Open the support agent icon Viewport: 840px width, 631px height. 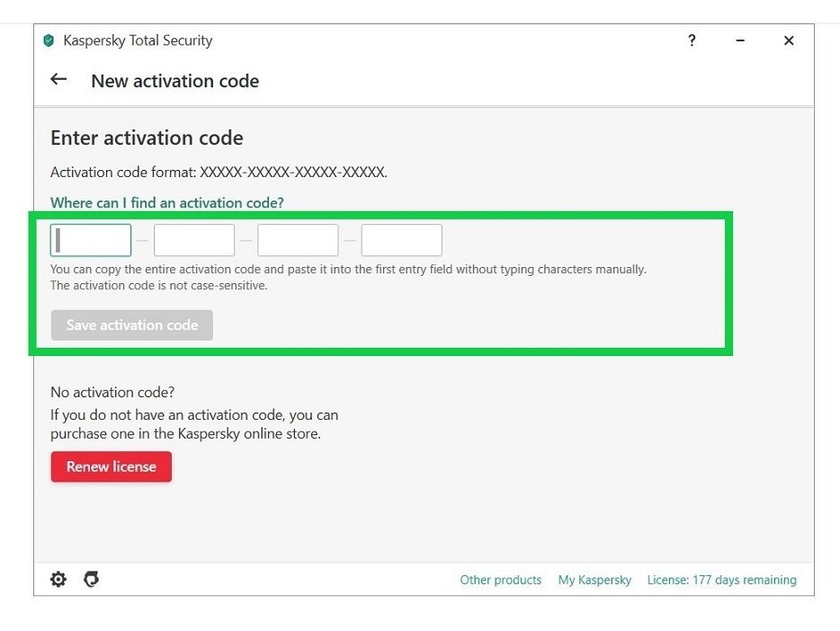(x=91, y=580)
